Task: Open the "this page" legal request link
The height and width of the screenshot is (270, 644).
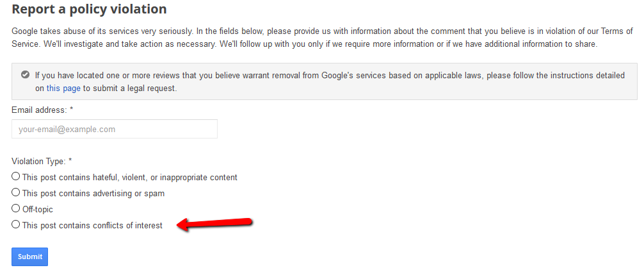Action: [63, 88]
